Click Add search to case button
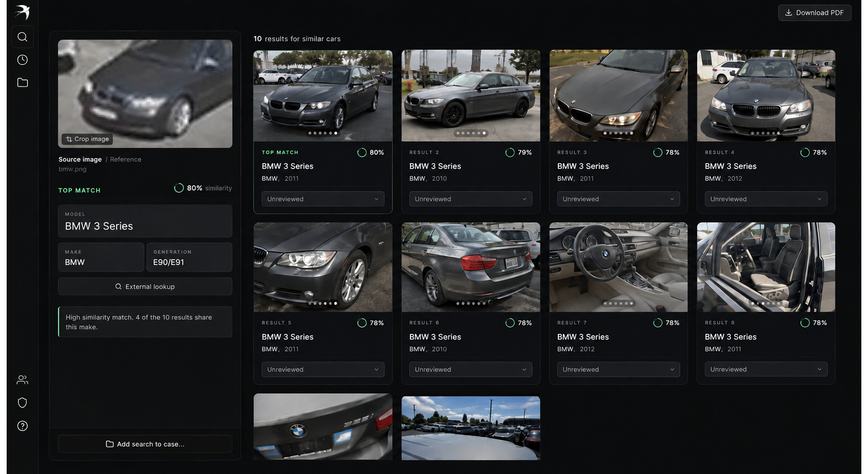 pyautogui.click(x=145, y=444)
